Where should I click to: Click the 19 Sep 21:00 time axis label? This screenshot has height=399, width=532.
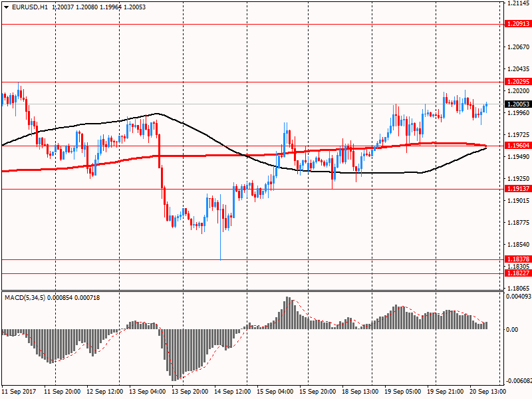pyautogui.click(x=445, y=392)
